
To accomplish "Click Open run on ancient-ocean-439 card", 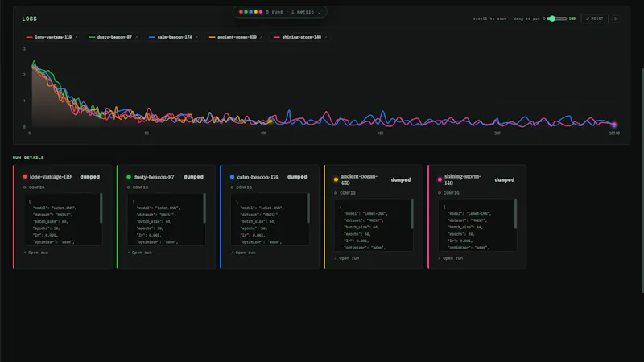I will [x=347, y=258].
